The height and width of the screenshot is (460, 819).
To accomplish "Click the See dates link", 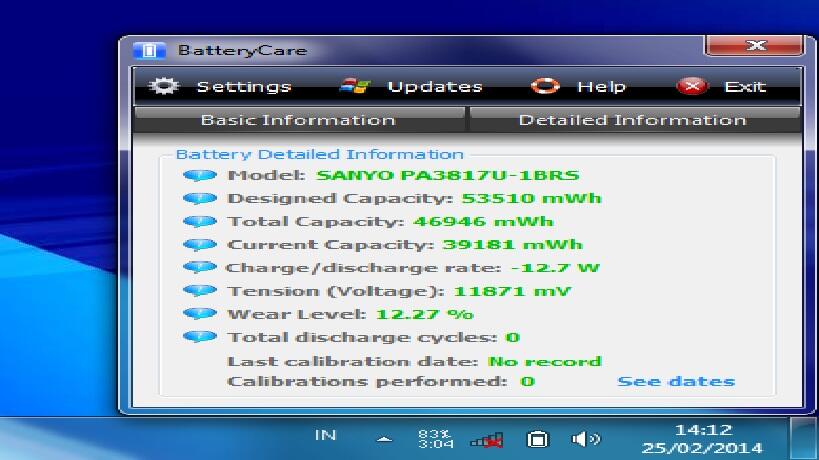I will pos(676,382).
